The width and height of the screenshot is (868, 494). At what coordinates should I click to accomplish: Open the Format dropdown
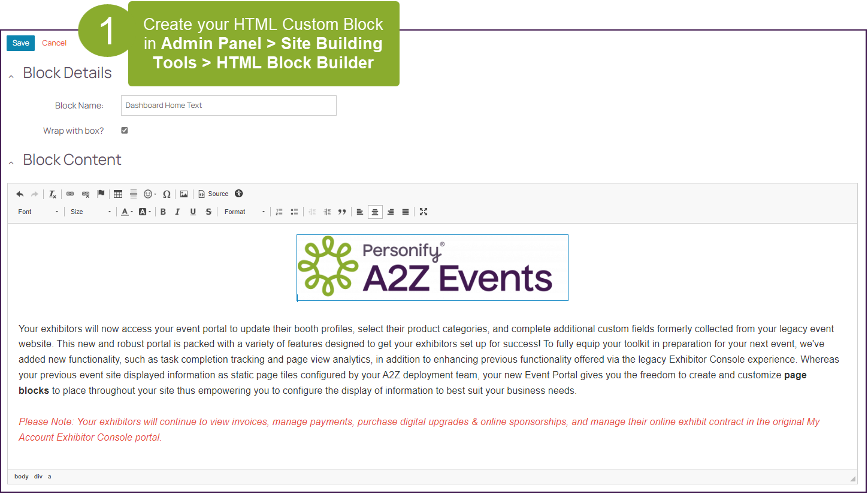point(244,212)
